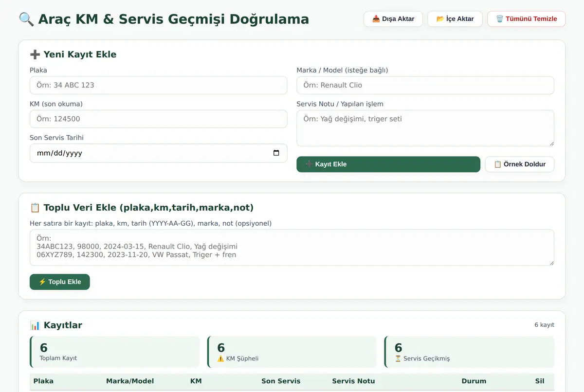
Task: Click the KM column header
Action: coord(196,381)
